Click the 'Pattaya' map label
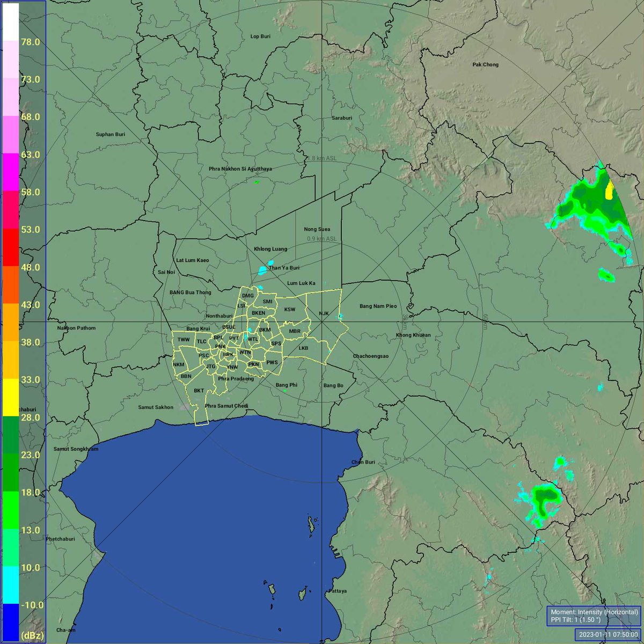The width and height of the screenshot is (644, 644). (337, 591)
